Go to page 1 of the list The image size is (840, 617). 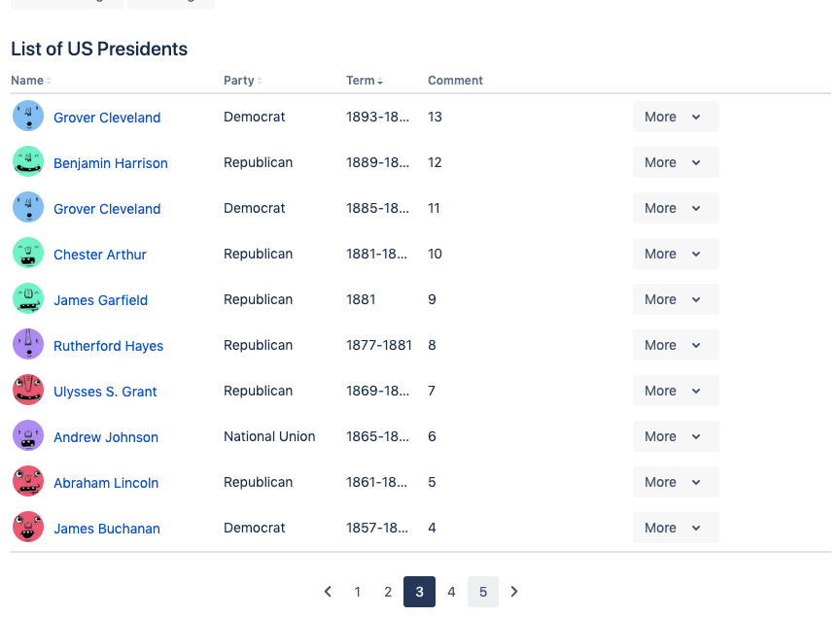(357, 592)
